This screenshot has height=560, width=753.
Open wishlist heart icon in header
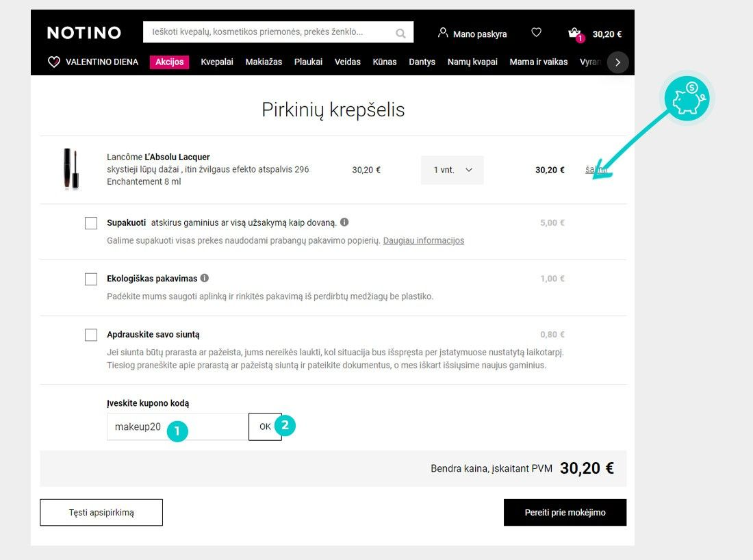537,32
